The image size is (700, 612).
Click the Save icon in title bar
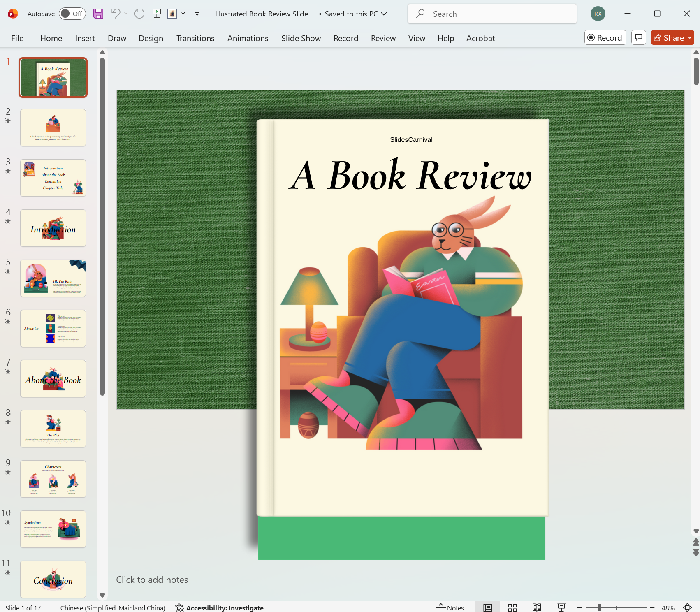[98, 14]
